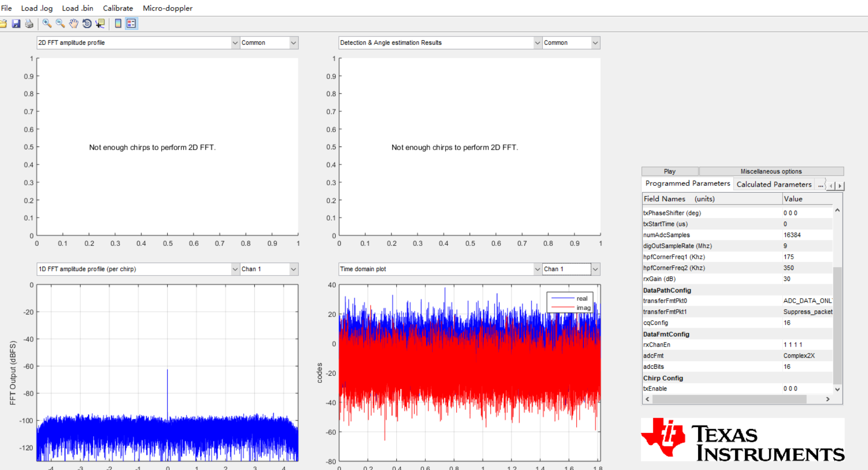Viewport: 868px width, 470px height.
Task: Click the Miscellaneous options button
Action: tap(771, 171)
